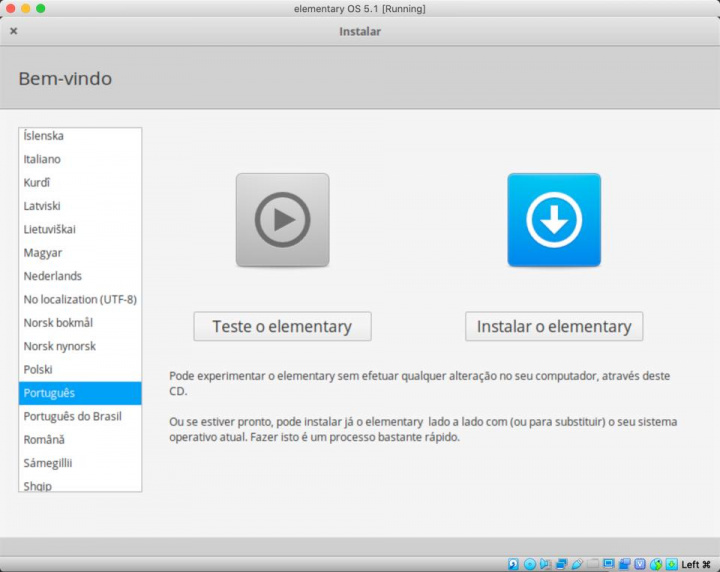The width and height of the screenshot is (720, 572).
Task: Click the blue download arrow icon
Action: (x=553, y=220)
